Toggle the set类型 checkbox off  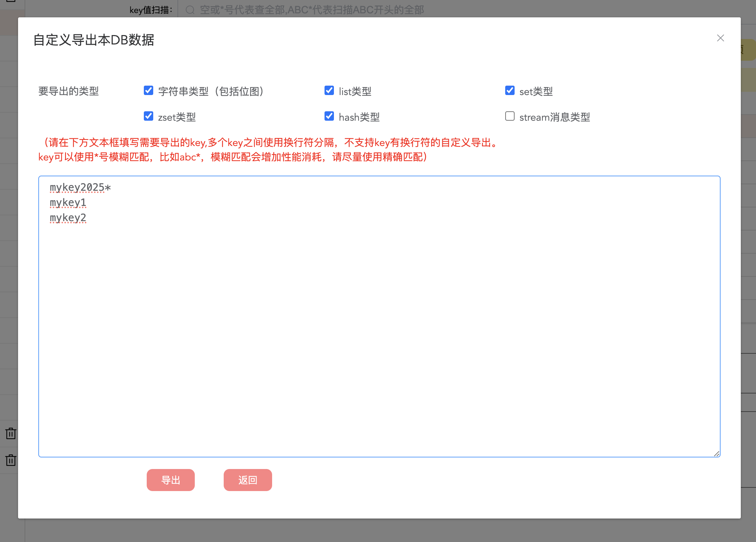(x=510, y=90)
